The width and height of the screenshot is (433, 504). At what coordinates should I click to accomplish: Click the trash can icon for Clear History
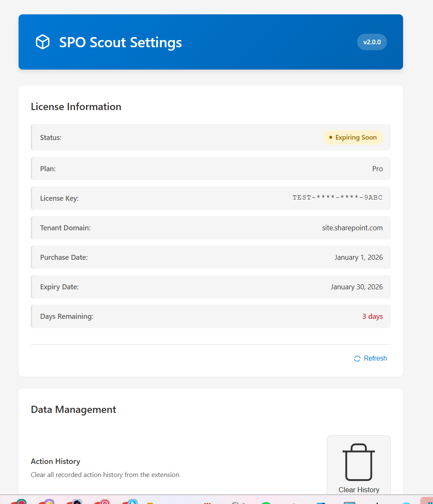(x=358, y=461)
